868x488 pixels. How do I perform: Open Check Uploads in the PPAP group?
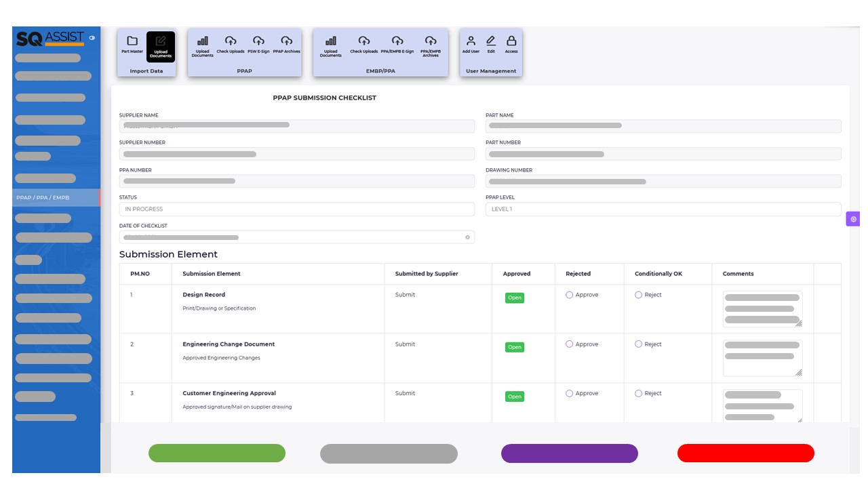click(x=231, y=45)
